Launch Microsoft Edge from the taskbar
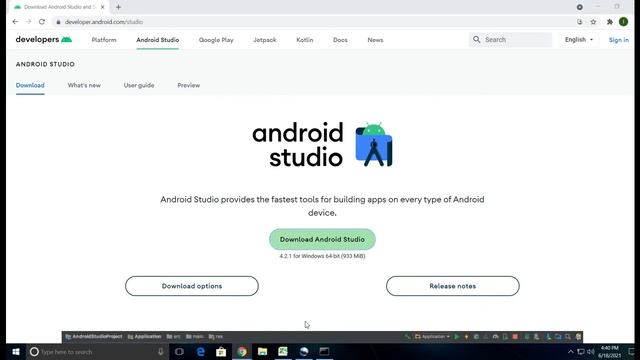 pyautogui.click(x=200, y=351)
